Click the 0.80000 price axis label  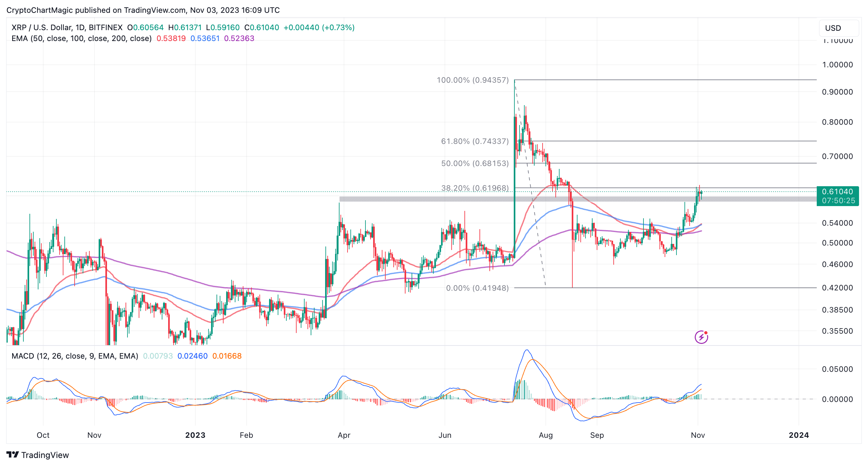tap(837, 122)
